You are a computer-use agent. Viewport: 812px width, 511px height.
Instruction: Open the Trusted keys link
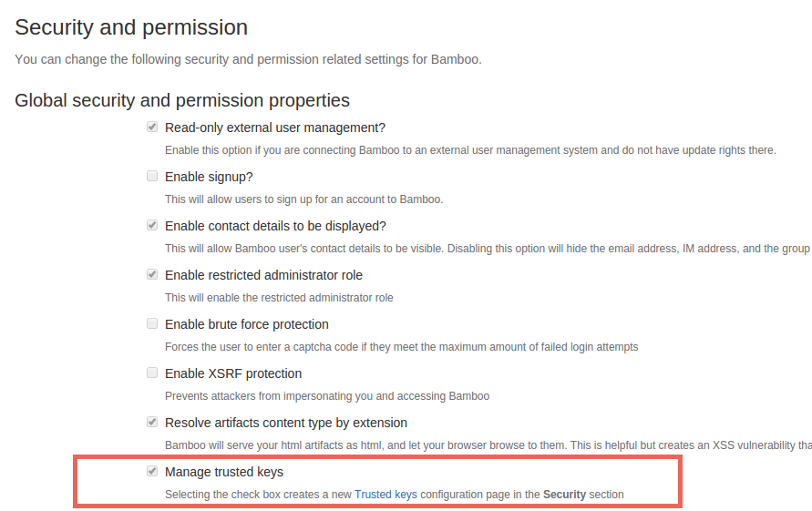tap(385, 495)
